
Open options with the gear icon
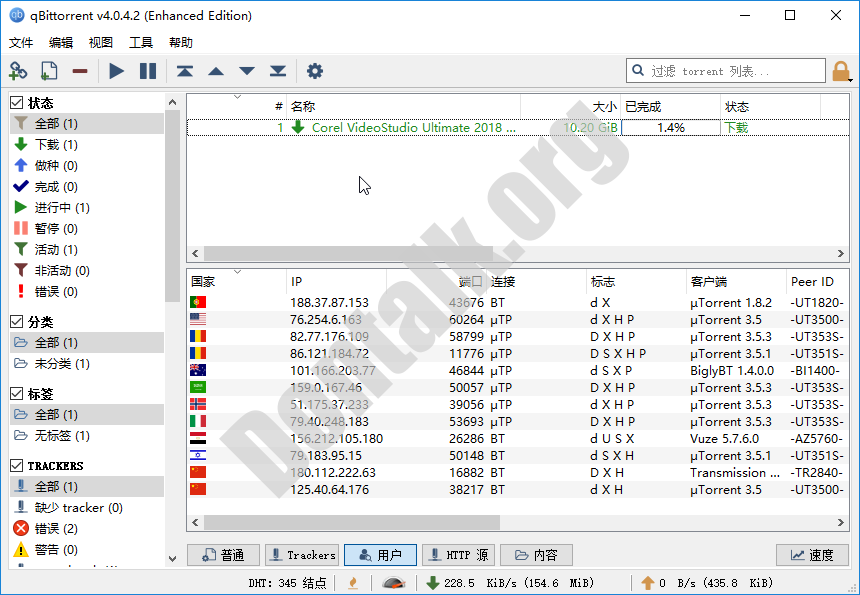[x=315, y=71]
